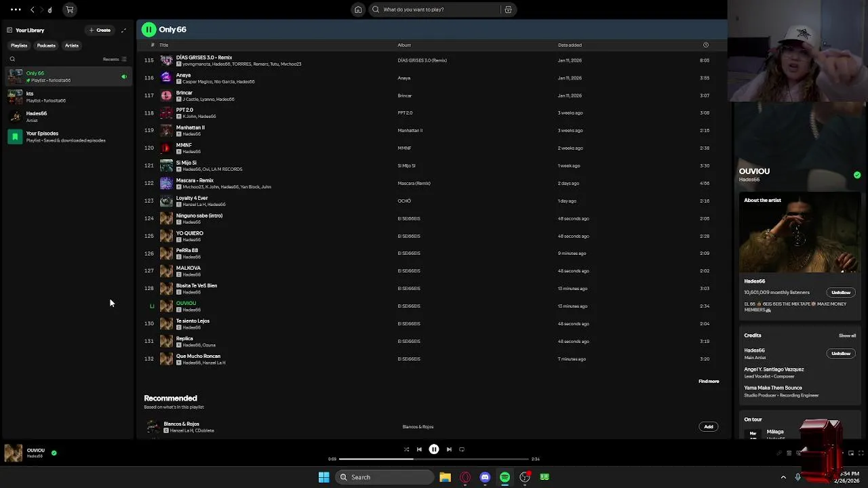Go forward with the right arrow
The width and height of the screenshot is (868, 488).
tap(41, 9)
